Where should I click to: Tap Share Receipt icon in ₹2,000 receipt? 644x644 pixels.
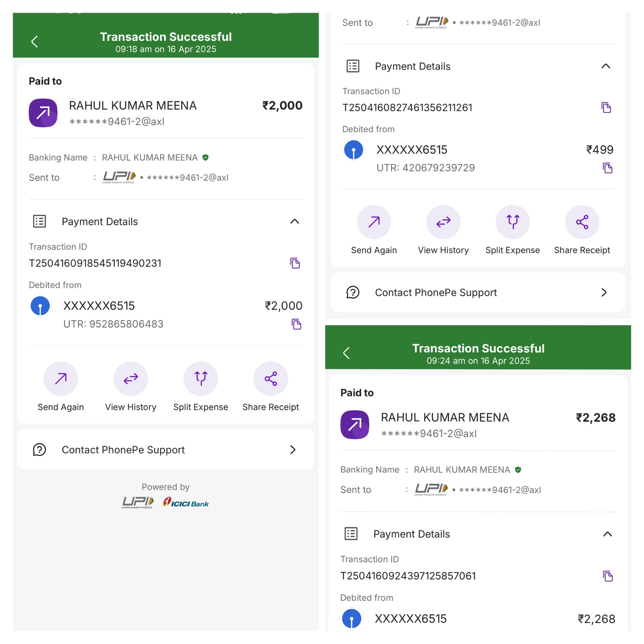[271, 379]
